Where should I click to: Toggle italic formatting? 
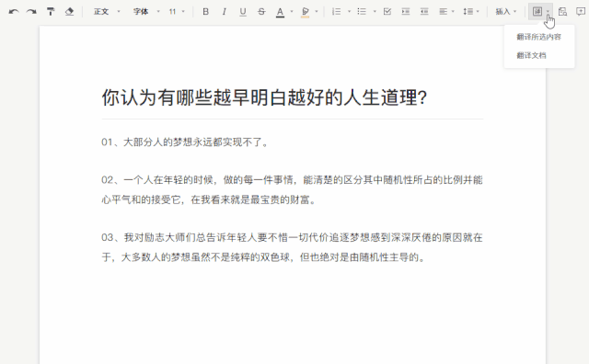225,12
